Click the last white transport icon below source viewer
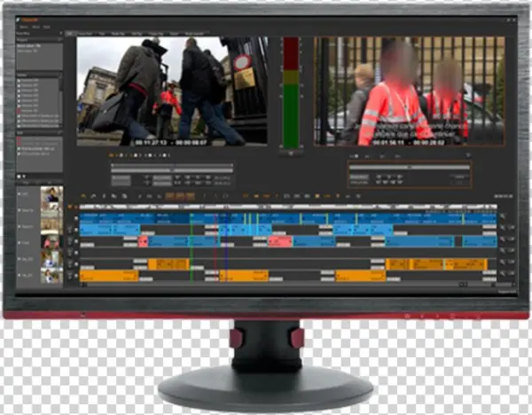The height and width of the screenshot is (415, 532). 165,155
